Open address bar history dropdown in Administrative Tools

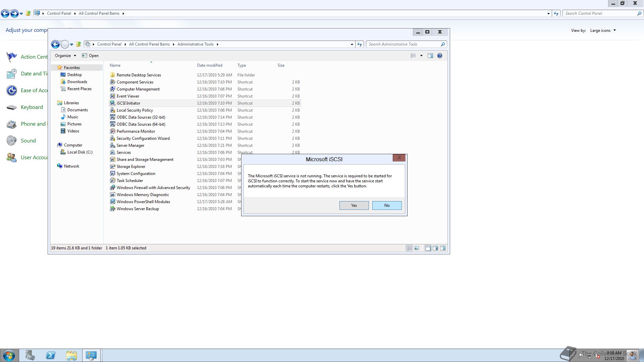click(x=352, y=44)
